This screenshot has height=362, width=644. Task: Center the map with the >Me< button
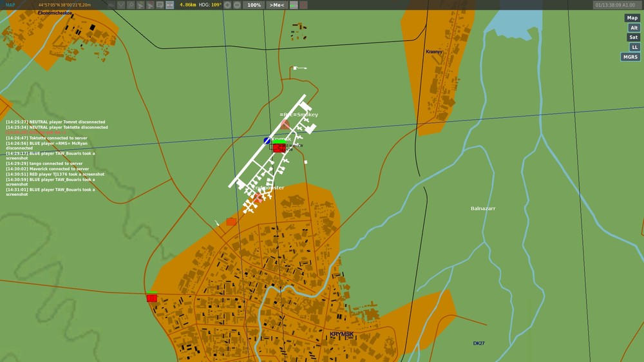(276, 5)
